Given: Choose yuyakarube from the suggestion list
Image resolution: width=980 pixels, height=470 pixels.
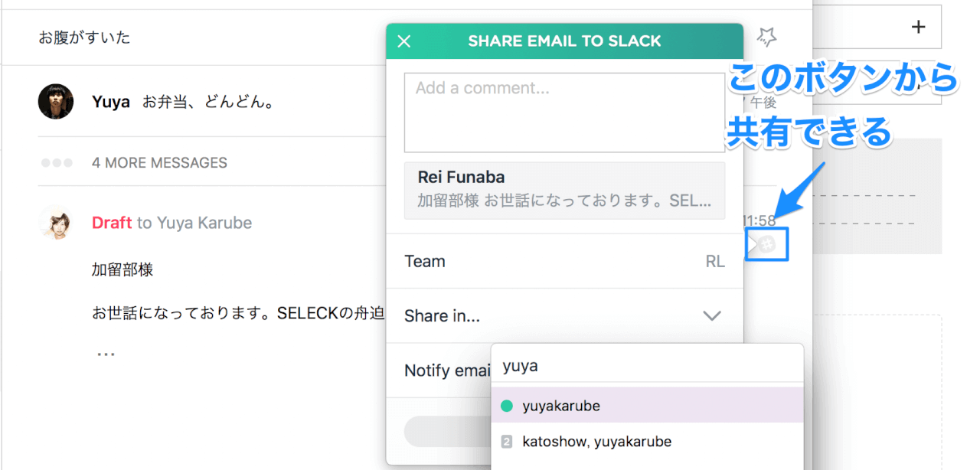Looking at the screenshot, I should click(x=647, y=406).
